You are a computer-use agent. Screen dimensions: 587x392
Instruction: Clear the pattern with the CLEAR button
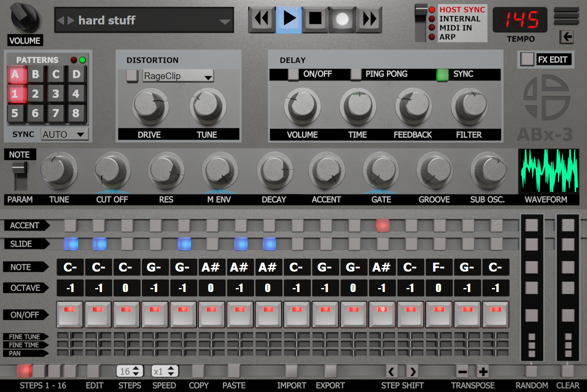coord(568,371)
